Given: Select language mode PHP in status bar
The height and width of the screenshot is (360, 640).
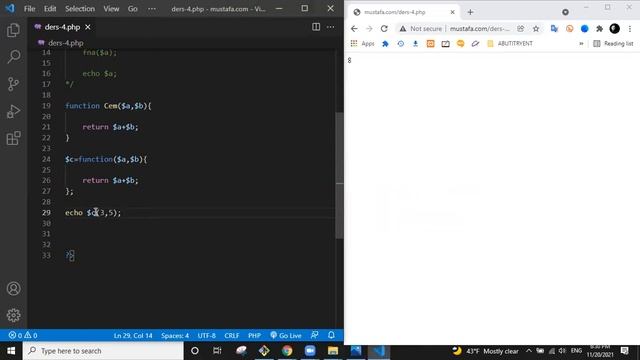Looking at the screenshot, I should coord(254,336).
